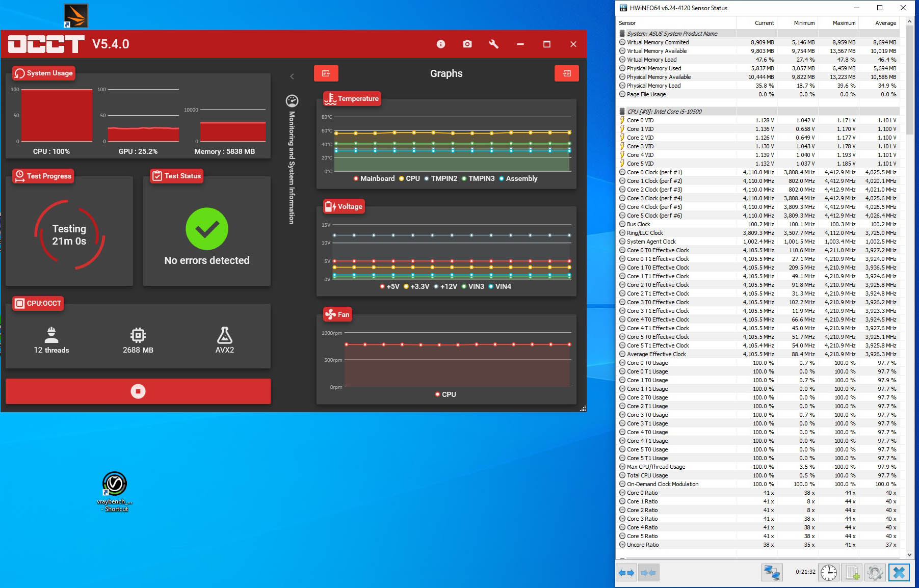Viewport: 919px width, 588px height.
Task: Start HWiNFO logging via sheet-plus icon
Action: [852, 573]
